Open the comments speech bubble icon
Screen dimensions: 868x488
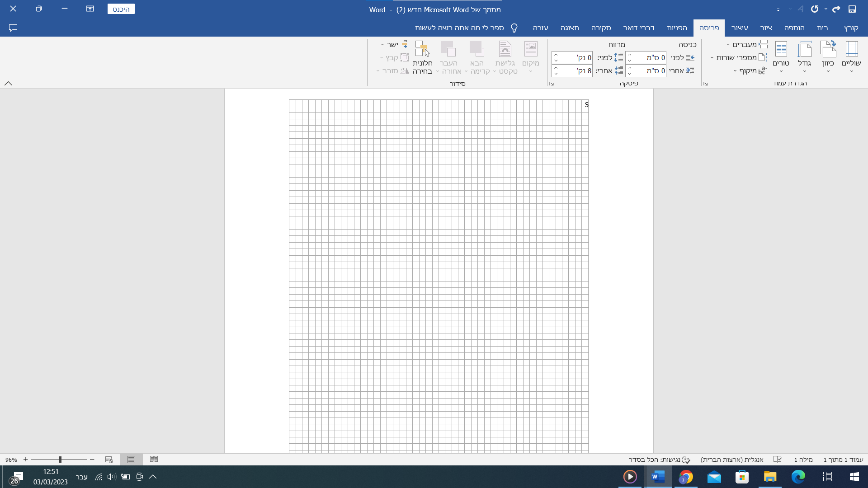point(13,28)
